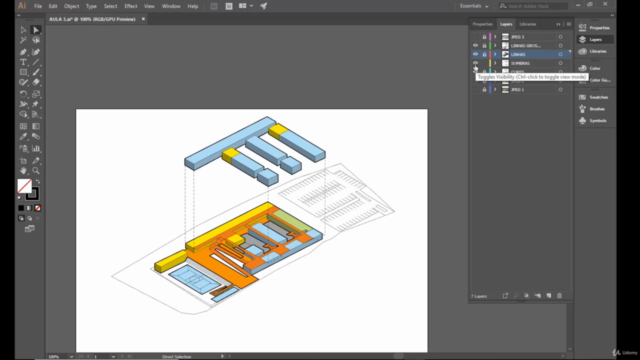Viewport: 640px width, 360px height.
Task: Select the Type tool
Action: coord(23,62)
